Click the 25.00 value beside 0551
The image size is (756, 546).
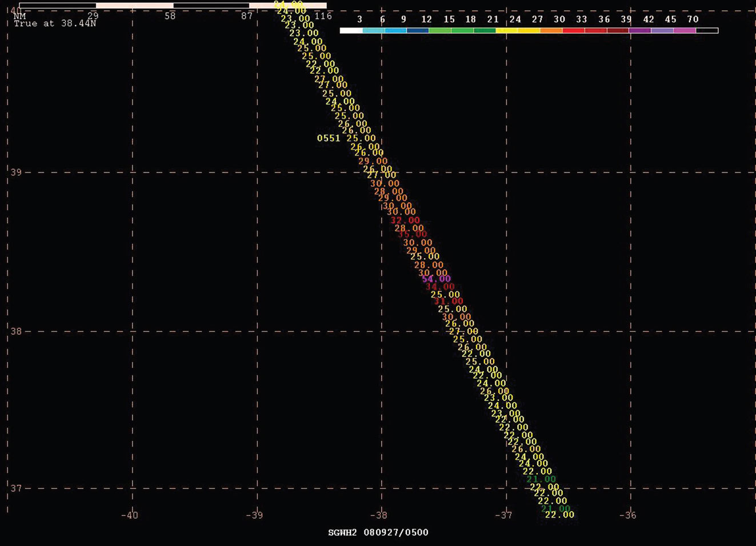coord(361,138)
